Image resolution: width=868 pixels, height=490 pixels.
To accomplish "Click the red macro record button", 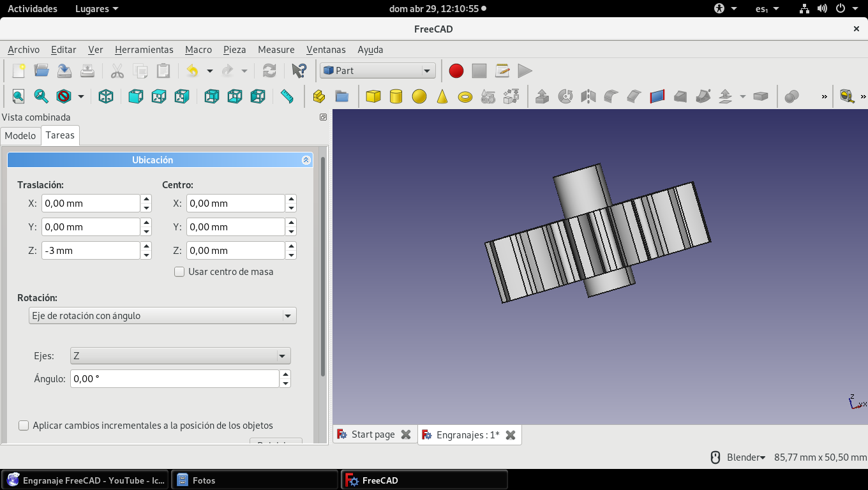I will 456,71.
